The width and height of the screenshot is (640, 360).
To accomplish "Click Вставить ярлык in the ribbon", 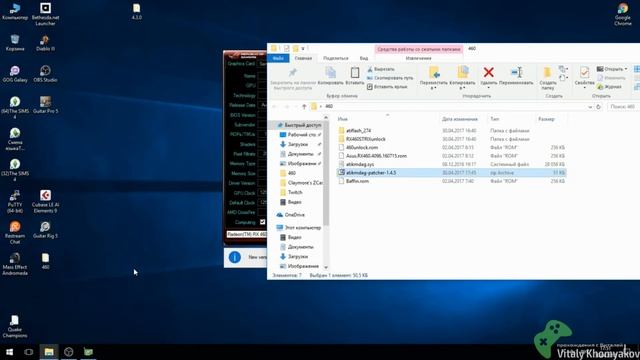I will pyautogui.click(x=387, y=87).
